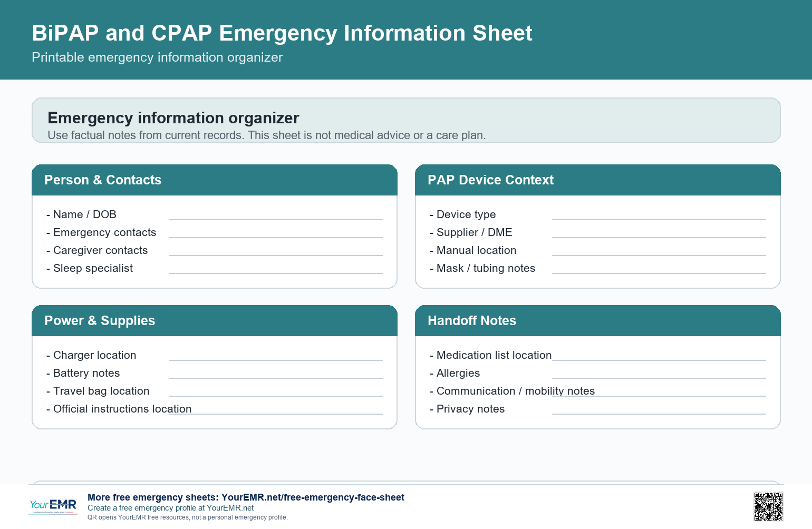Click the YourEMR logo in footer
This screenshot has width=812, height=529.
53,506
